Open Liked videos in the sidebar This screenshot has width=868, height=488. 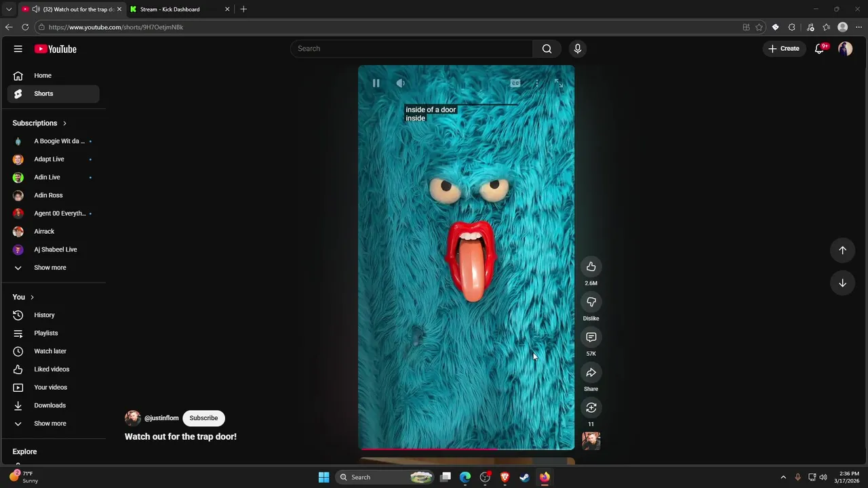coord(54,369)
